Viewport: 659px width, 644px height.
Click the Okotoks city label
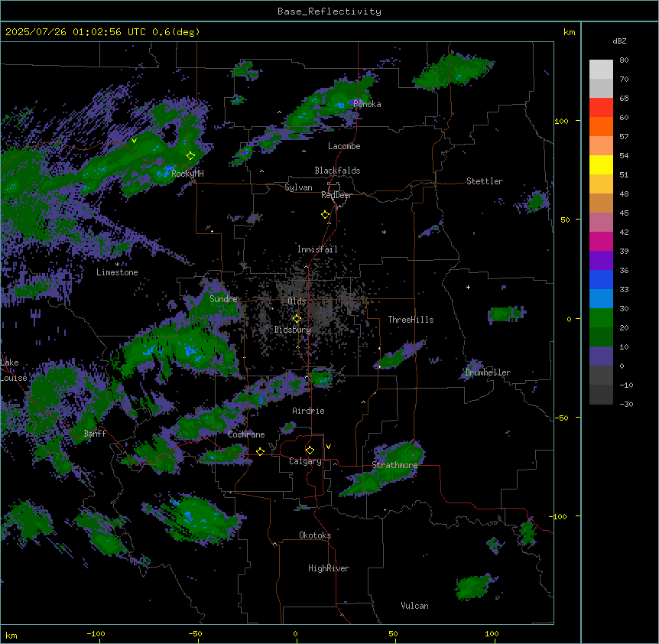pos(315,535)
